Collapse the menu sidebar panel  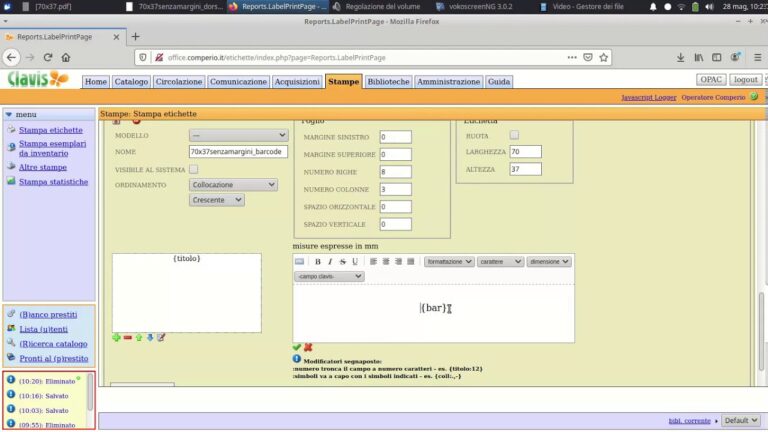tap(8, 114)
